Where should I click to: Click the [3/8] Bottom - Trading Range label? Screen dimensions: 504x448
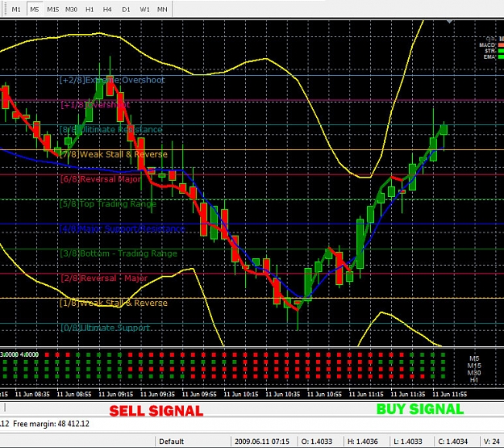point(119,253)
